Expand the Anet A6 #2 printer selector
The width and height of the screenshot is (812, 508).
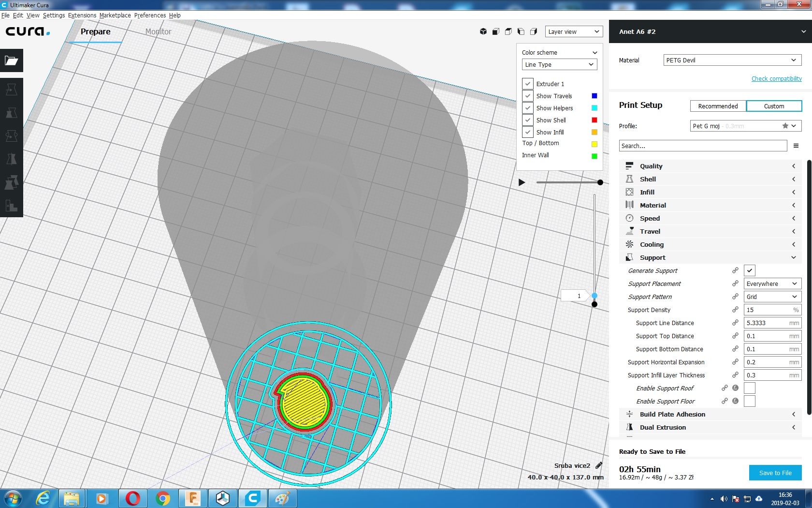click(710, 31)
